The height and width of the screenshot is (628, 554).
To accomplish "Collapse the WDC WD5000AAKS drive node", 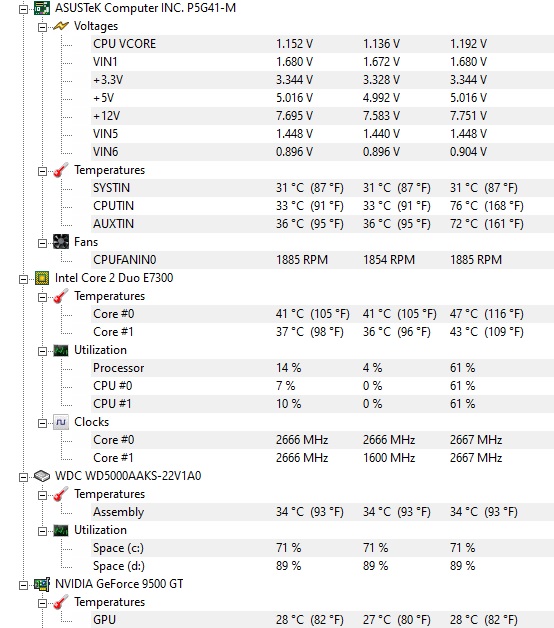I will pos(23,477).
